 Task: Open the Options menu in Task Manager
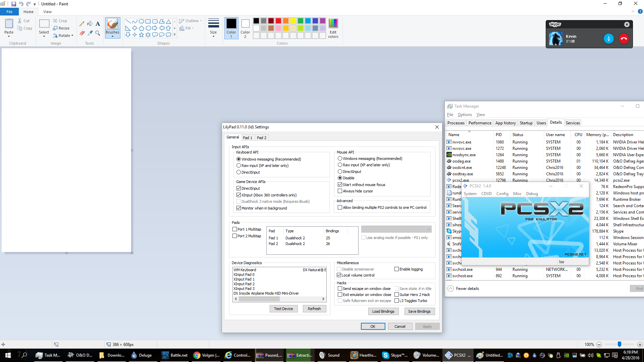[x=465, y=115]
